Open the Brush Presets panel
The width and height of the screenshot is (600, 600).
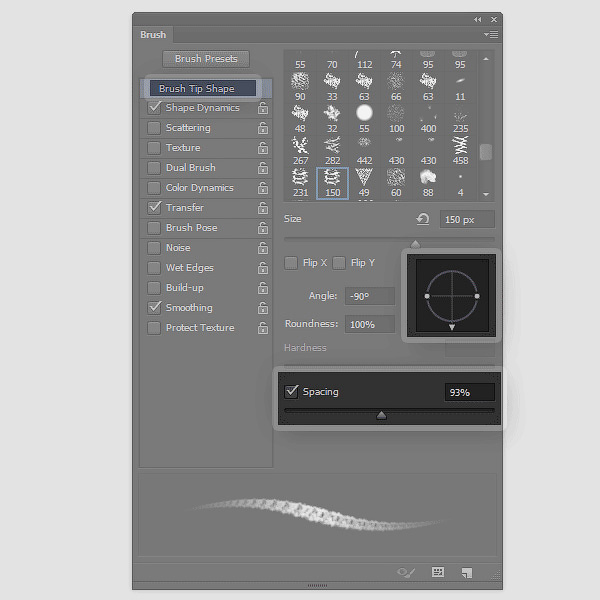[206, 59]
